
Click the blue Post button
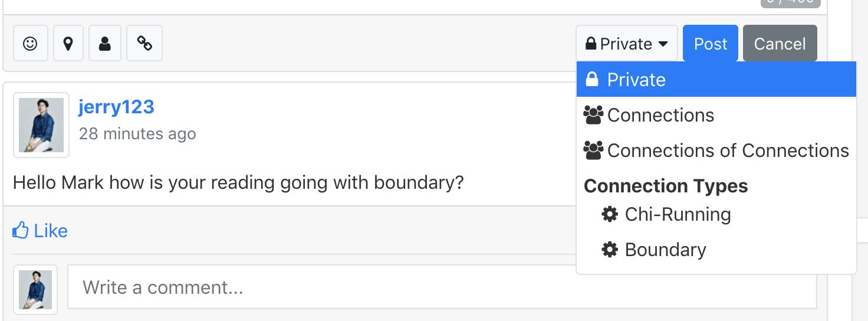coord(711,43)
